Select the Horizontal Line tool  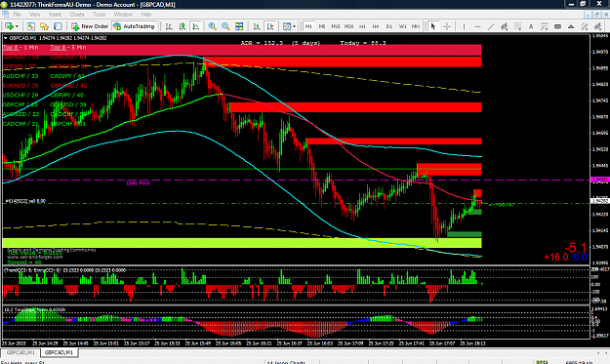point(477,26)
